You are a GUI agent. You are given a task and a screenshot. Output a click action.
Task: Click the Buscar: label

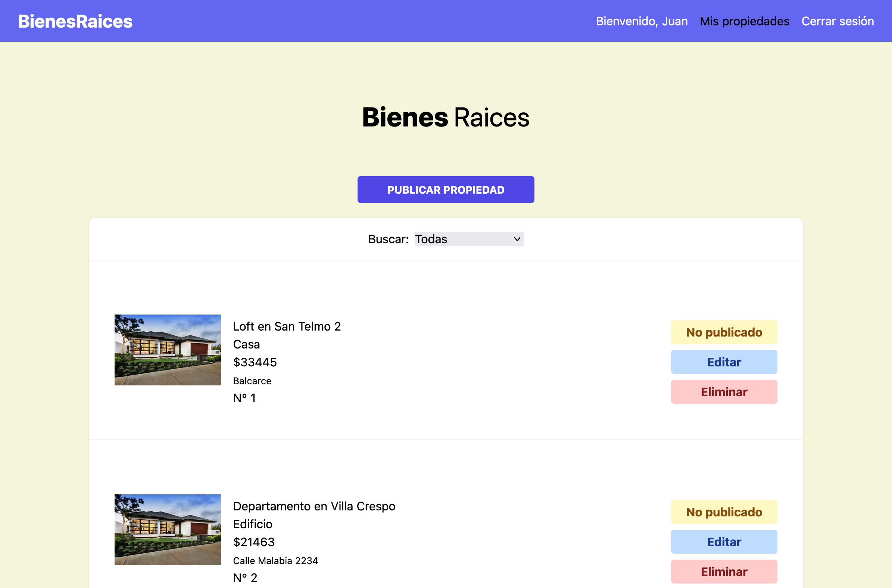388,239
